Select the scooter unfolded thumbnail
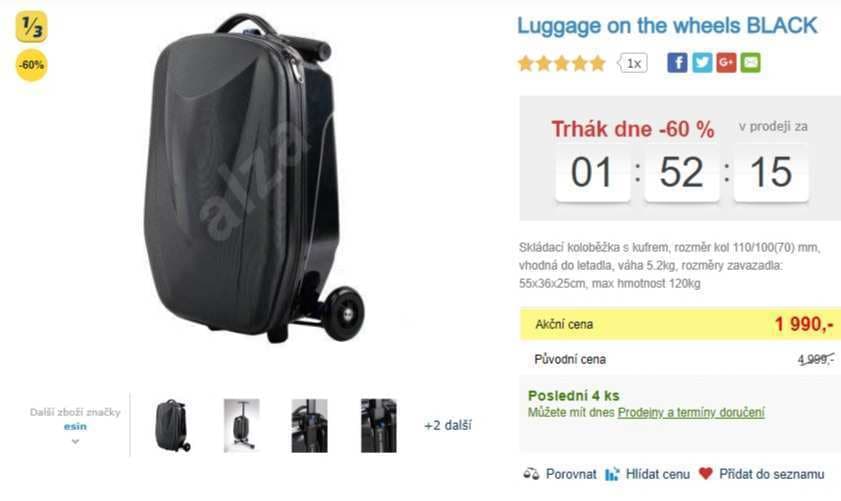841x501 pixels. coord(241,425)
